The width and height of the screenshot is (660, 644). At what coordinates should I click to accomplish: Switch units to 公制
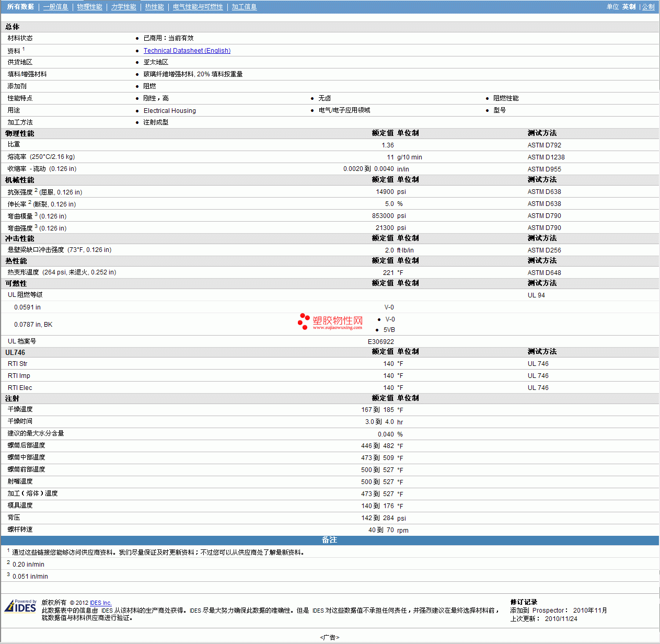648,7
